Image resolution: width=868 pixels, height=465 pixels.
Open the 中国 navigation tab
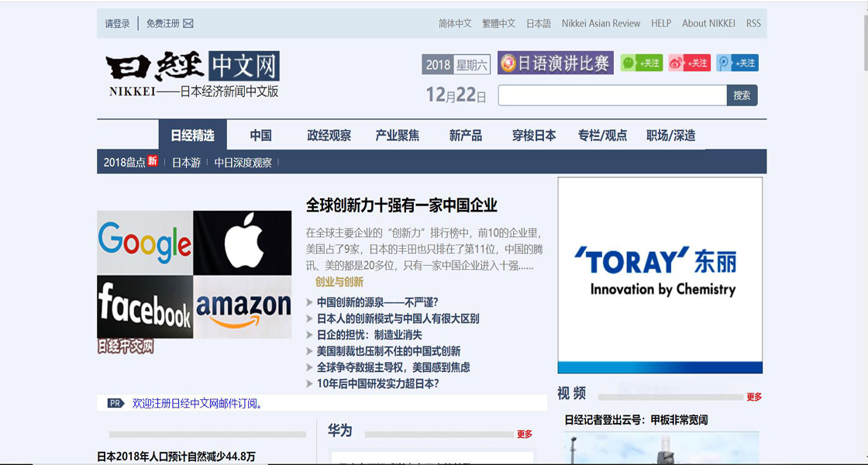tap(260, 135)
